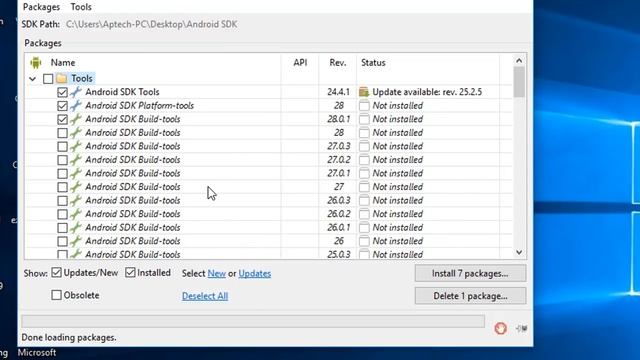Image resolution: width=640 pixels, height=360 pixels.
Task: Select Android SDK Build-tools rev 25.0.3 row
Action: point(268,254)
